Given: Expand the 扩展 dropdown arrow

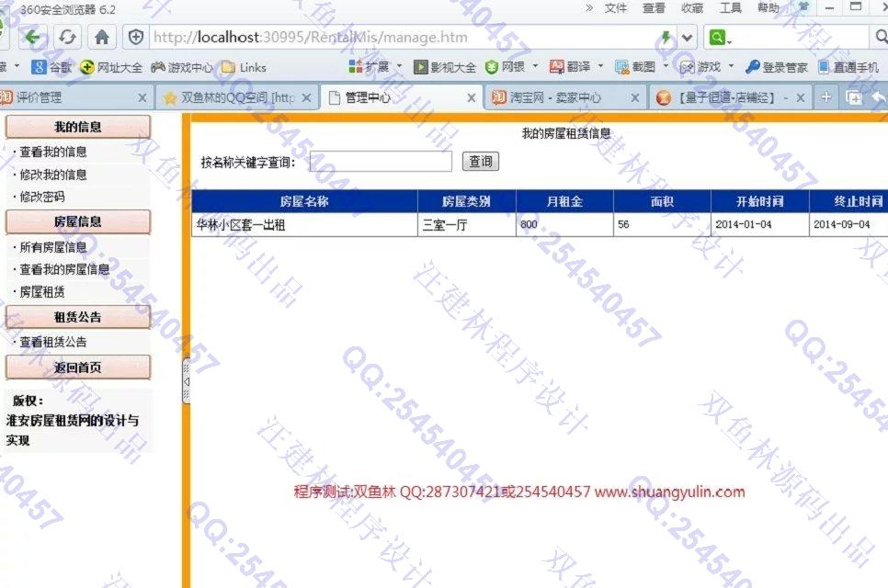Looking at the screenshot, I should 399,66.
